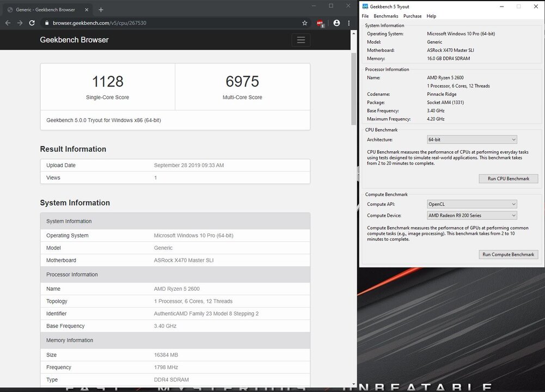
Task: Click the multi-core score 6975
Action: [242, 82]
